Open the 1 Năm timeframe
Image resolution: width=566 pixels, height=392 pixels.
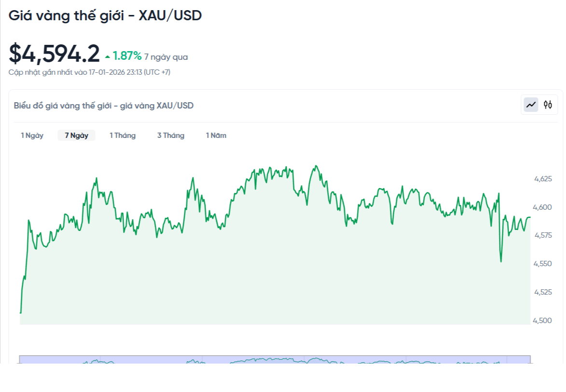pyautogui.click(x=216, y=135)
